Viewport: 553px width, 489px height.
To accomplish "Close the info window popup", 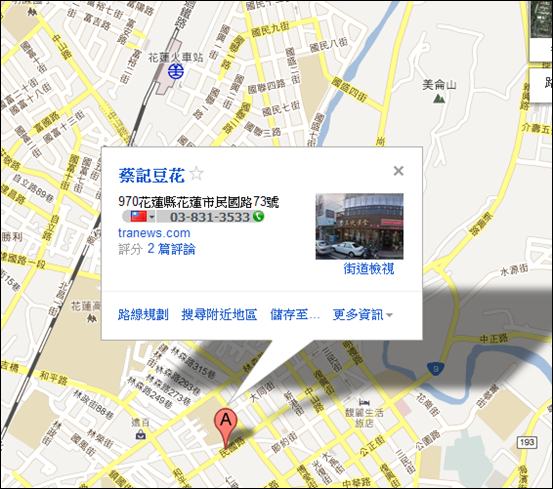I will click(399, 171).
